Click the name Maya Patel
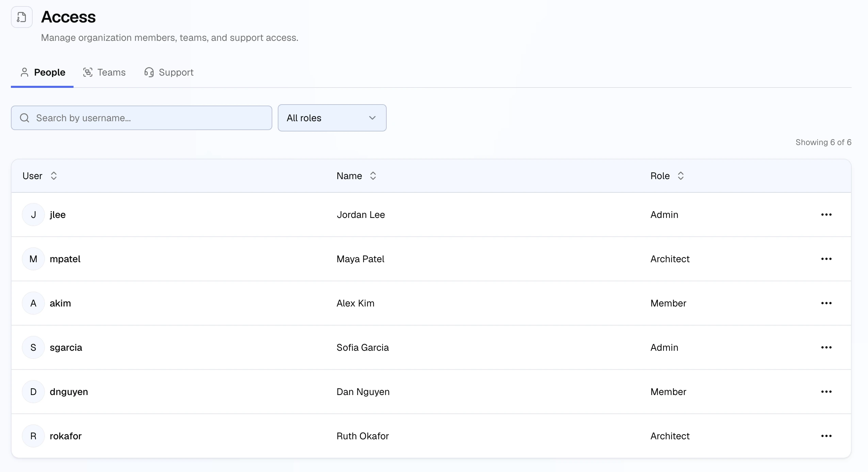Image resolution: width=868 pixels, height=472 pixels. point(360,259)
